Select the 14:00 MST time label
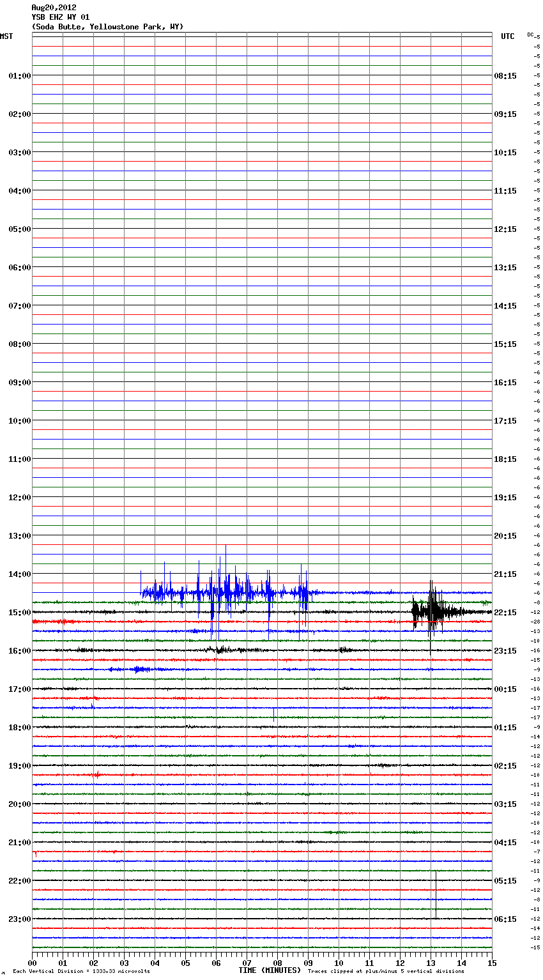This screenshot has height=980, width=543. tap(20, 574)
